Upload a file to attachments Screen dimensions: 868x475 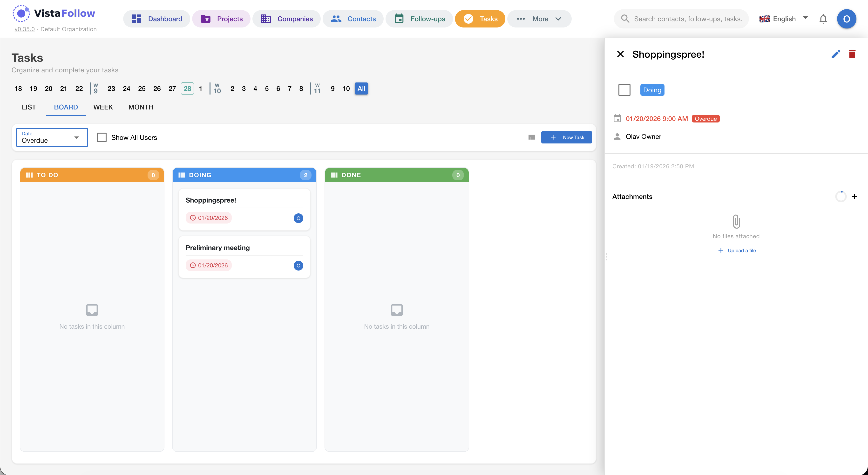pyautogui.click(x=737, y=250)
